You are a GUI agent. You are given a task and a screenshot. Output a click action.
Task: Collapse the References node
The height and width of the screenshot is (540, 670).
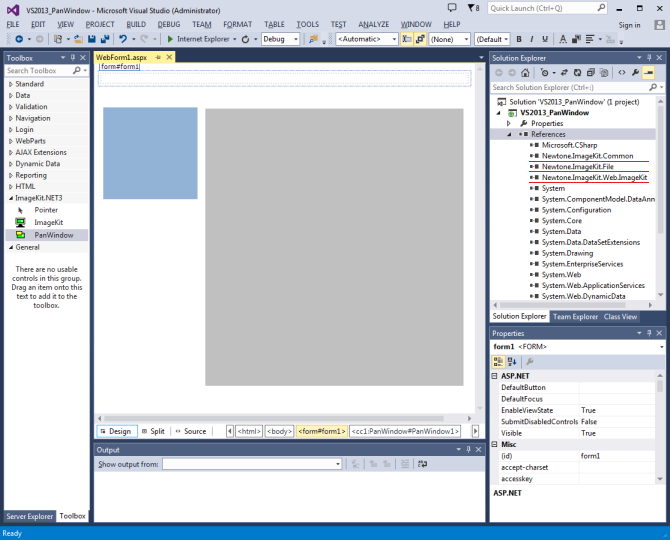509,134
